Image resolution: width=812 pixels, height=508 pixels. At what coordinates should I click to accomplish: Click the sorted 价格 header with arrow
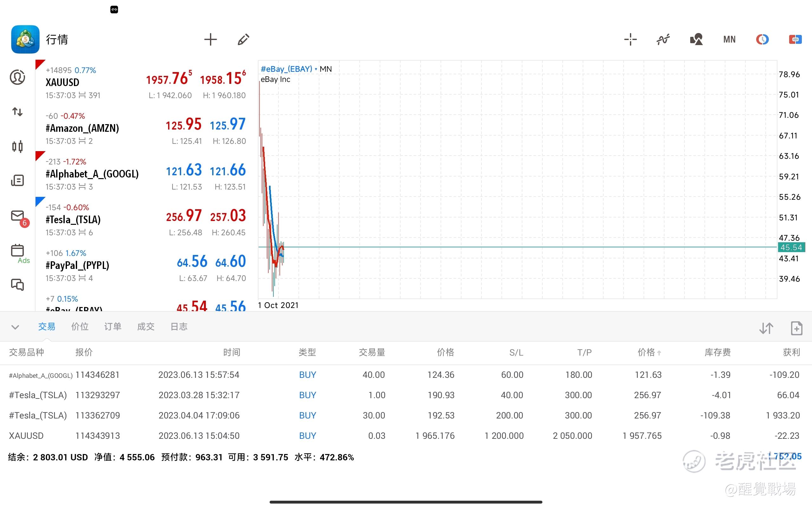point(649,352)
